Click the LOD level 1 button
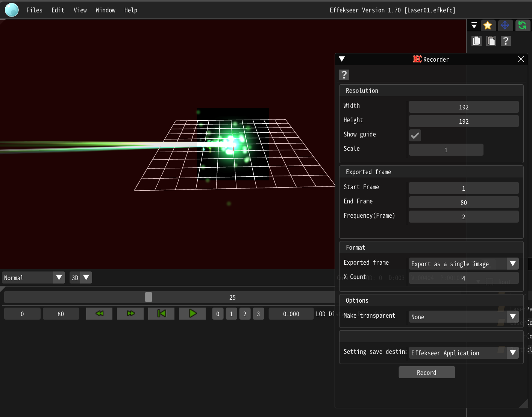Screen dimensions: 532x417 coord(231,314)
